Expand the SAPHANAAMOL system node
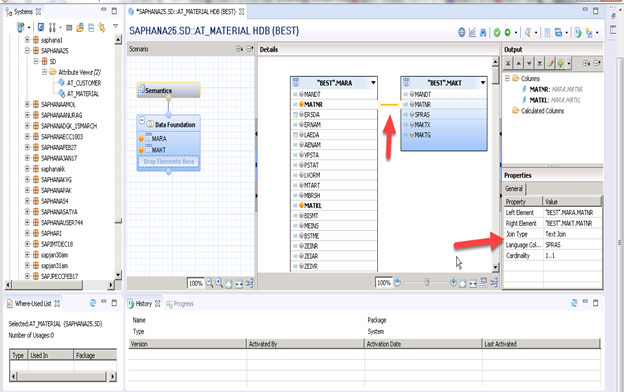This screenshot has width=624, height=392. pos(27,104)
